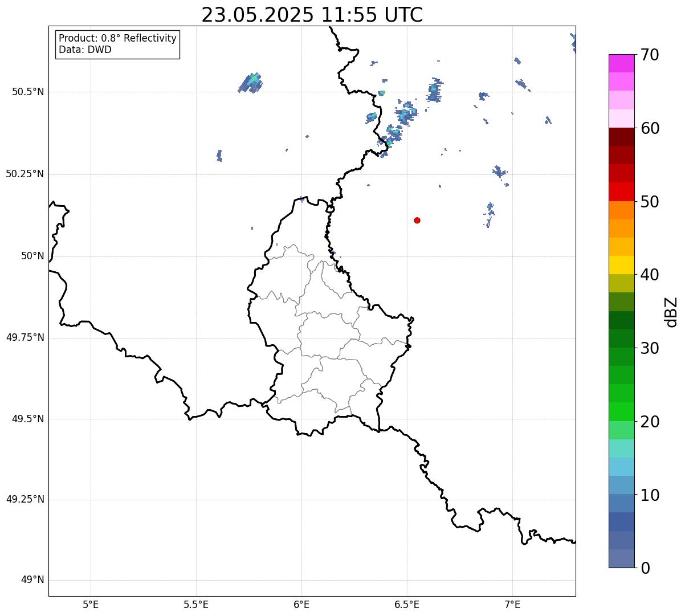Image resolution: width=685 pixels, height=616 pixels.
Task: Click the magenta top colorbar segment
Action: click(621, 63)
